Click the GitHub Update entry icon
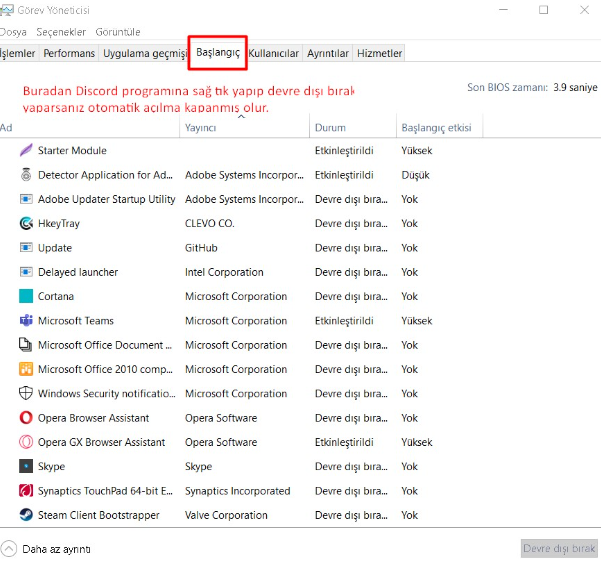 [x=26, y=248]
